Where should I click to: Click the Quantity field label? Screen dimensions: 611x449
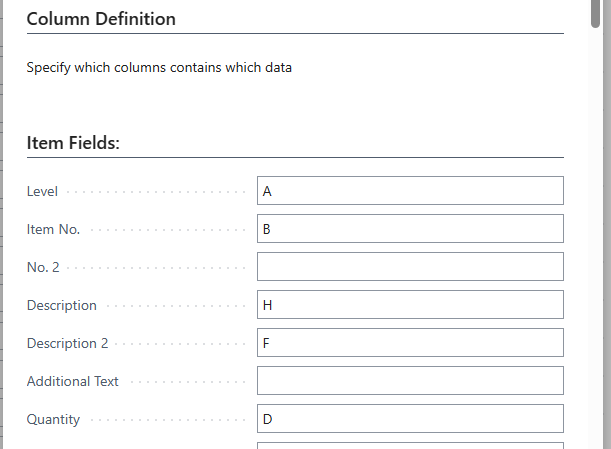click(x=53, y=420)
